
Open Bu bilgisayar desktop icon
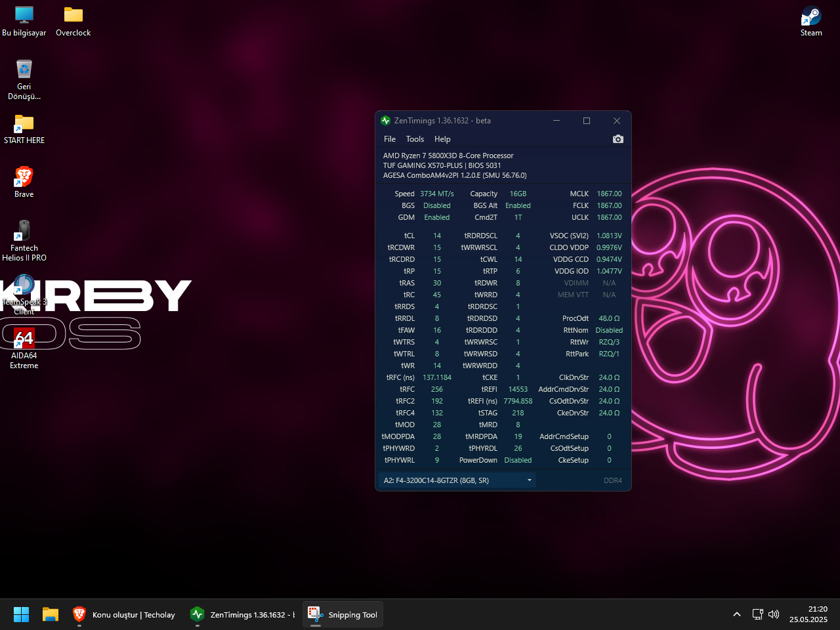24,22
